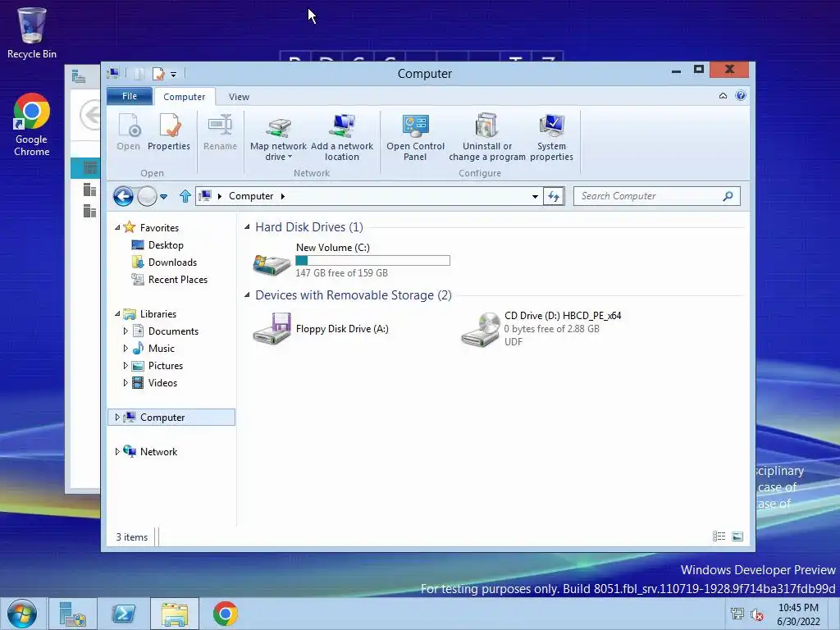Click the '3 items' status text
840x630 pixels.
point(132,536)
